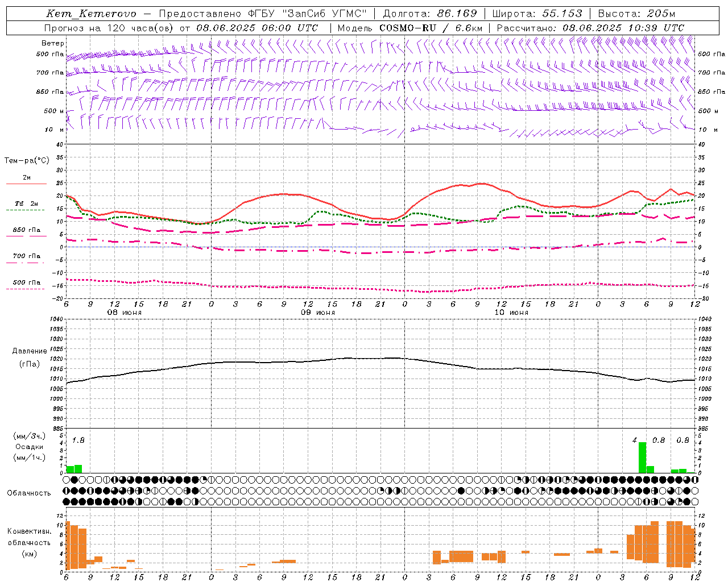Click the 'Td 2м' dew point legend entry
This screenshot has width=728, height=582.
coord(26,203)
